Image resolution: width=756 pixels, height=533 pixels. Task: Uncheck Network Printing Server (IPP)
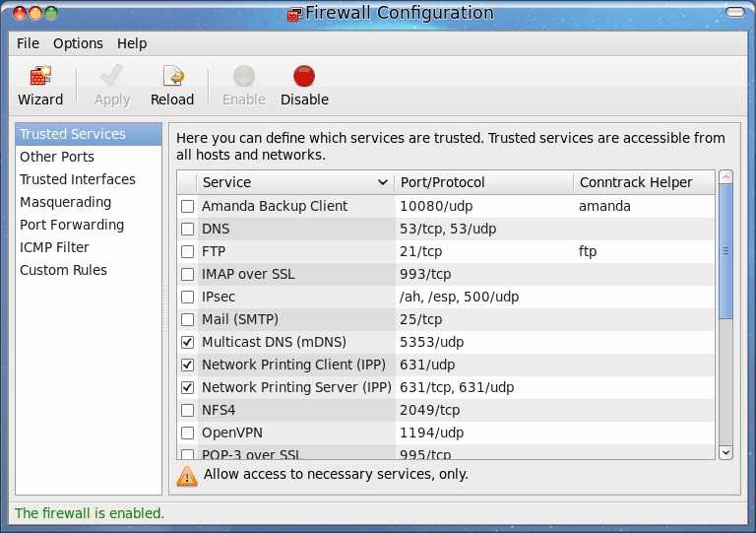coord(188,388)
